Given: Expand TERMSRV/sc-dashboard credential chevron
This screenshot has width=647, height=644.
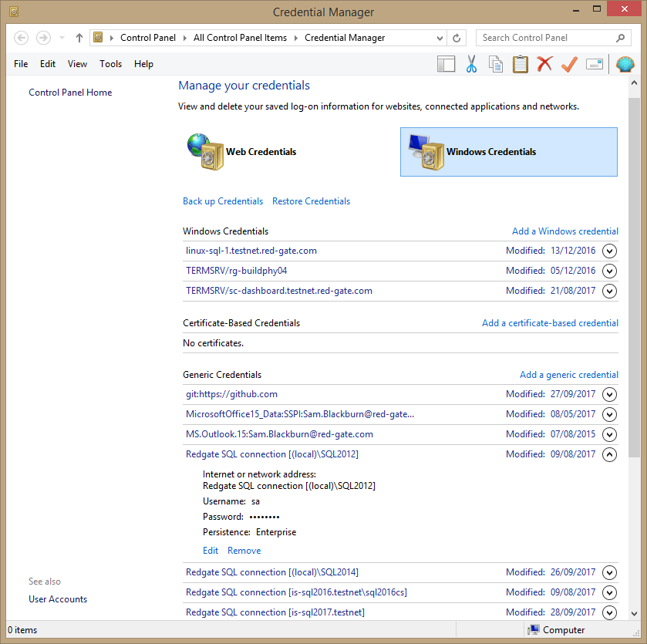Looking at the screenshot, I should tap(609, 292).
